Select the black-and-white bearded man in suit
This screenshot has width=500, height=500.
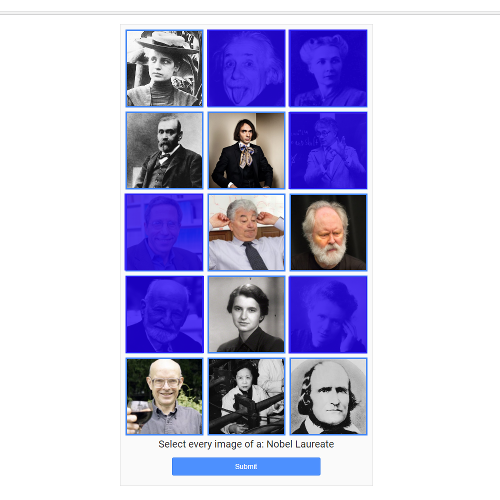tap(164, 150)
